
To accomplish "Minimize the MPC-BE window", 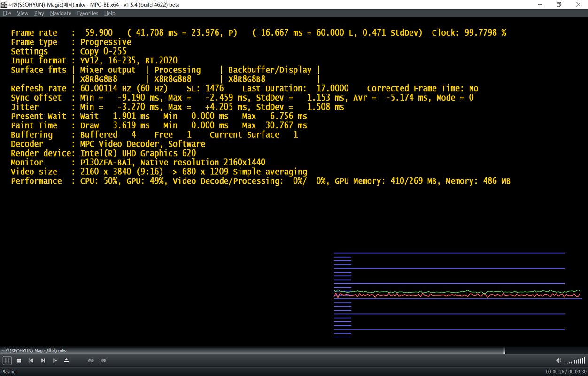I will [540, 5].
